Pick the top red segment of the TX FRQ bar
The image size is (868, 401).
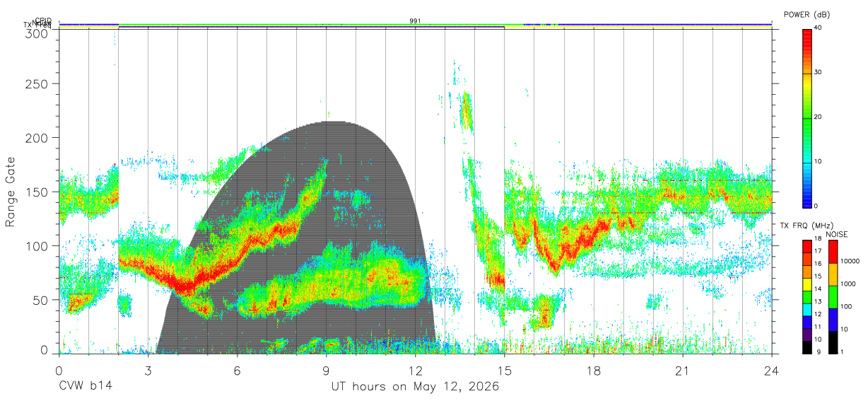tap(807, 246)
